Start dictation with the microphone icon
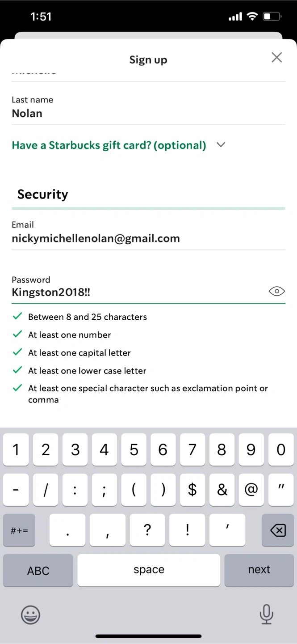Viewport: 297px width, 644px height. [266, 614]
